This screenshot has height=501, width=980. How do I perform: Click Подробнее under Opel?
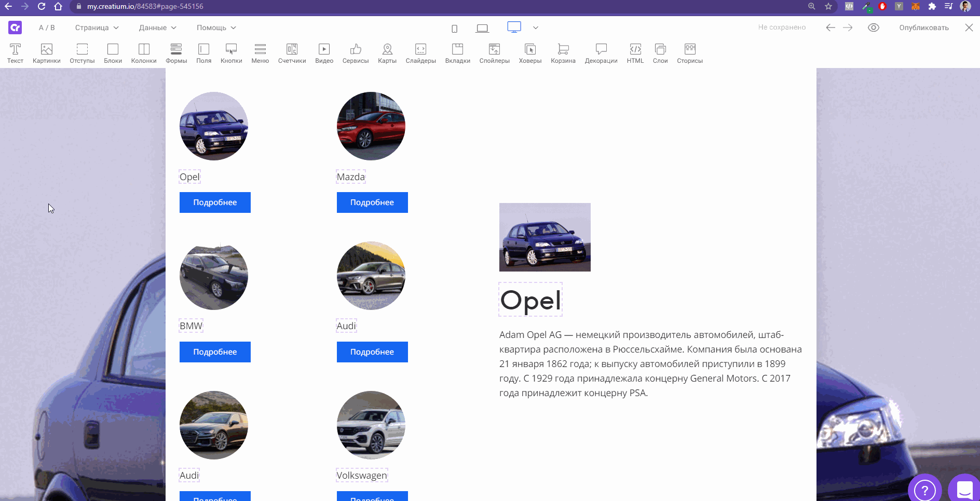[215, 202]
